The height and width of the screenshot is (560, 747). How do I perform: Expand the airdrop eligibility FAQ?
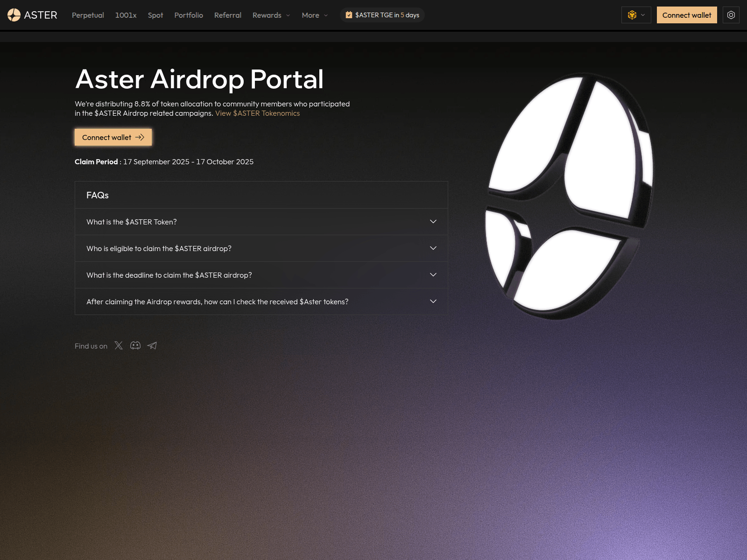tap(261, 248)
